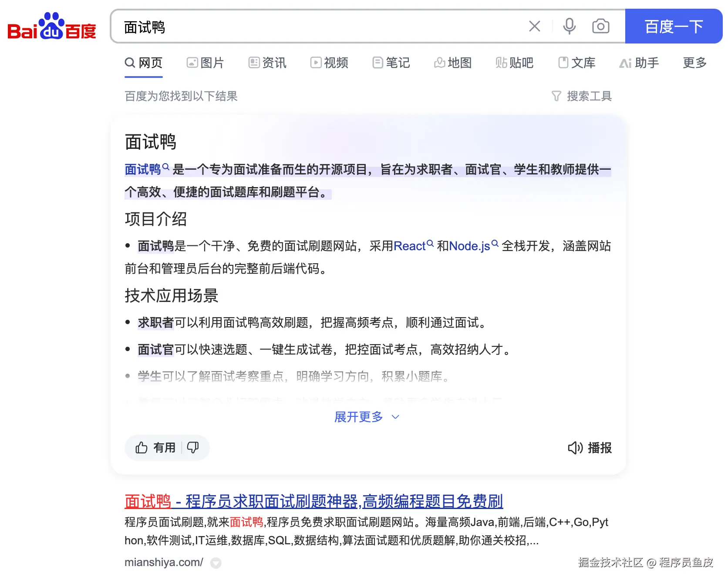Select the 文库 tab
Screen dimensions: 728x583
pos(576,63)
